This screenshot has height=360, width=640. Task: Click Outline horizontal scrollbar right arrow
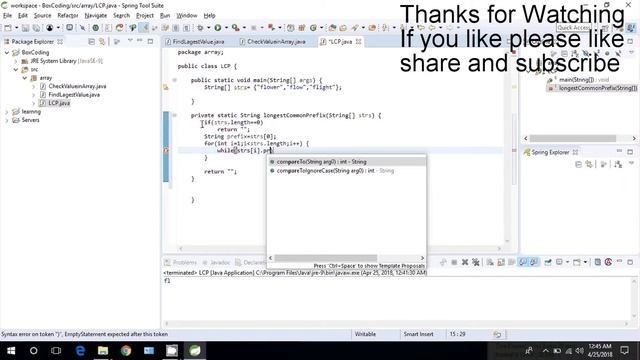pos(634,138)
